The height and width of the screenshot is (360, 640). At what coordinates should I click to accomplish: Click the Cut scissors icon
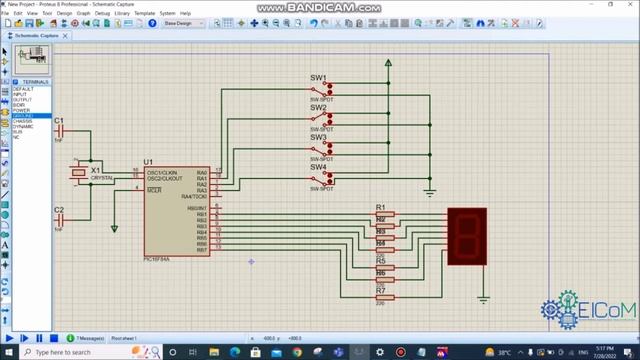tap(338, 23)
